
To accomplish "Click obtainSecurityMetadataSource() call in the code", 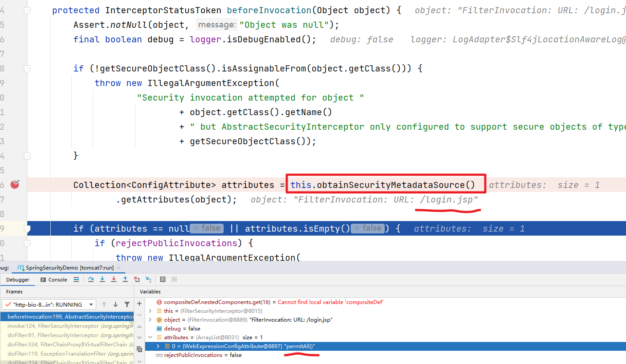I will [396, 185].
